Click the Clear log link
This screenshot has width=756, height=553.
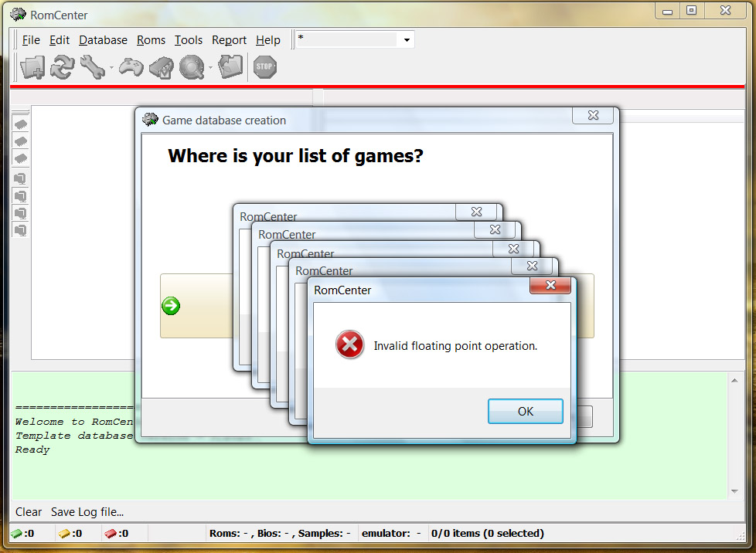tap(29, 512)
